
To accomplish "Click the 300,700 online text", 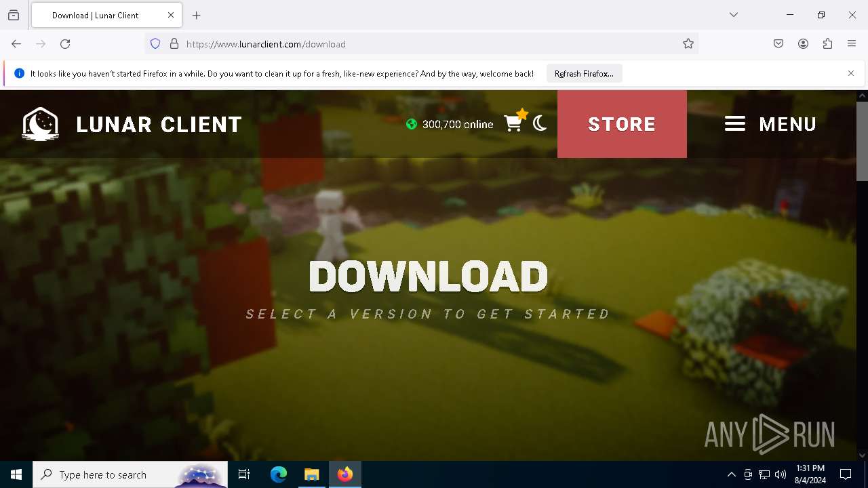I will [458, 124].
